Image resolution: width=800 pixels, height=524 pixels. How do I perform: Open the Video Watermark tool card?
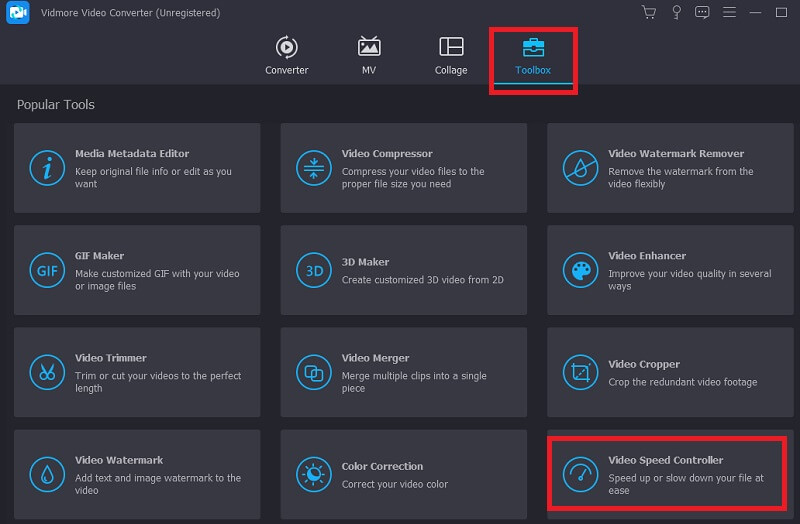tap(137, 474)
